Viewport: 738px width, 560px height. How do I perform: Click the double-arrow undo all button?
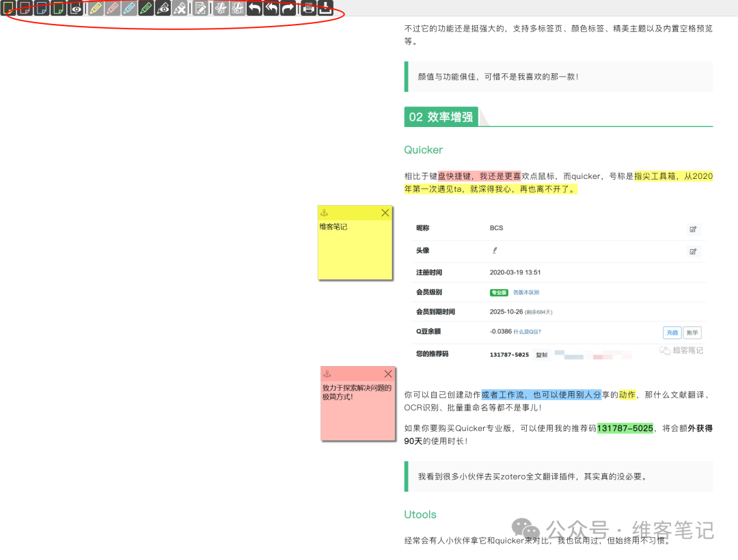tap(271, 8)
